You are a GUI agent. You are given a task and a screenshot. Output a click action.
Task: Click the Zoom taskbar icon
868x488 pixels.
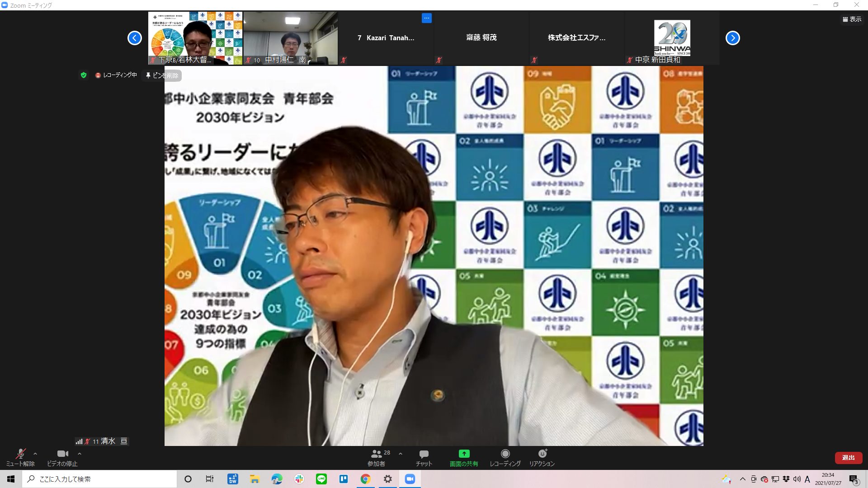tap(410, 479)
